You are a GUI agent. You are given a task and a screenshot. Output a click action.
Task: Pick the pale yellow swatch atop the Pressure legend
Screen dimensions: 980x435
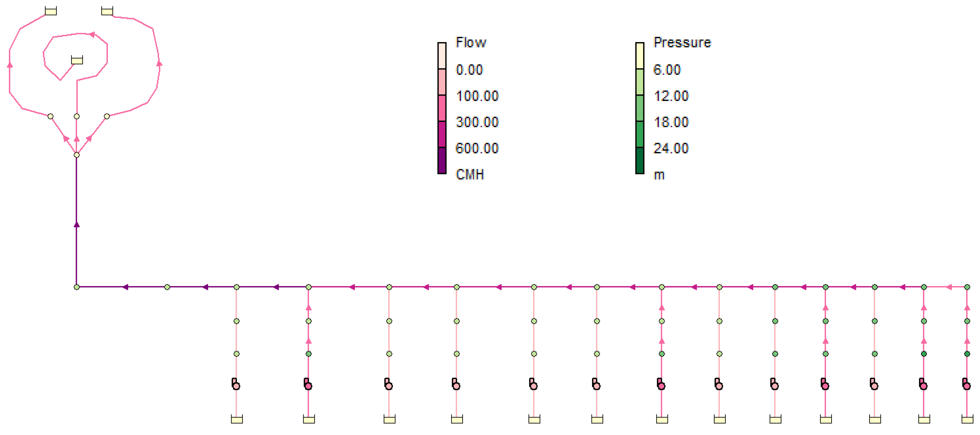tap(640, 56)
